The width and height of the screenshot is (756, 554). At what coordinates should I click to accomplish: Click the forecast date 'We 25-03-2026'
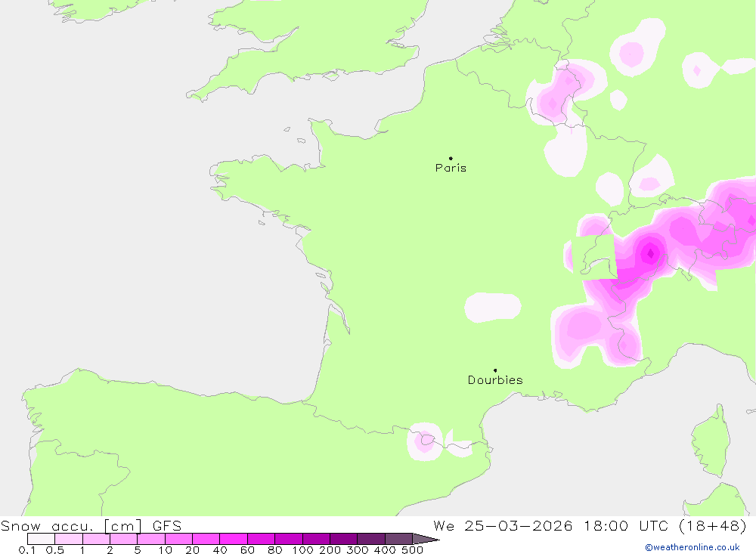503,525
